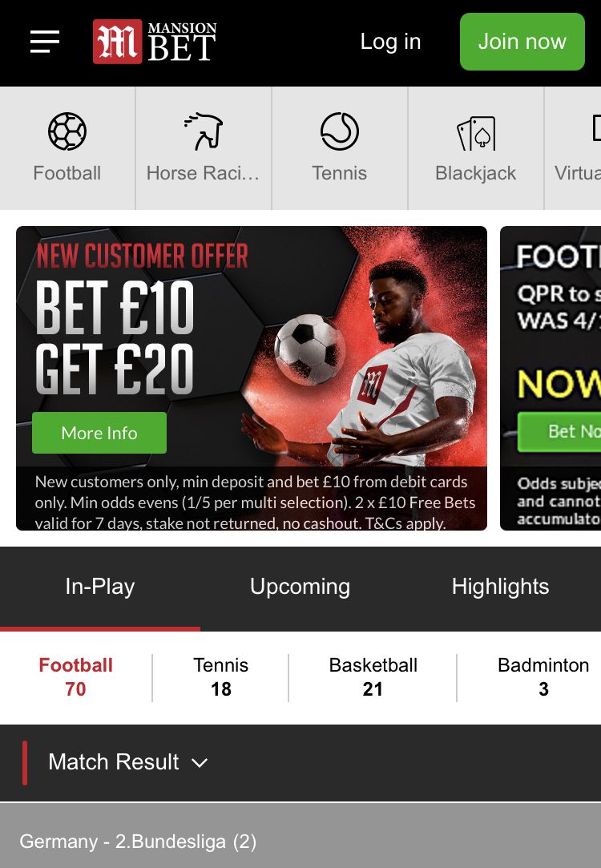Switch to the Upcoming tab
Screen dimensions: 601x868
[300, 587]
